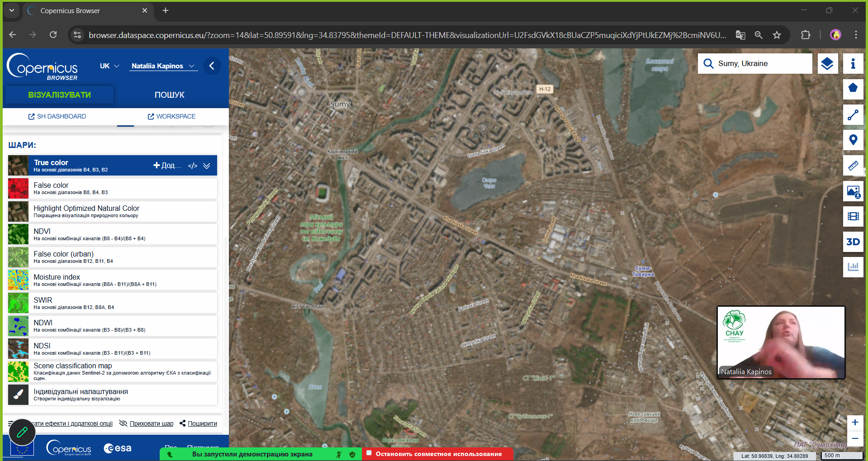Image resolution: width=868 pixels, height=461 pixels.
Task: Open the UK language dropdown
Action: pyautogui.click(x=109, y=66)
